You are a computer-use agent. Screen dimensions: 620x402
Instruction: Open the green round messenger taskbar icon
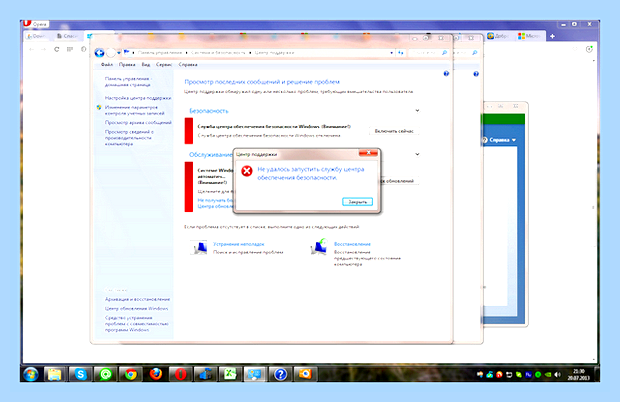coord(106,374)
